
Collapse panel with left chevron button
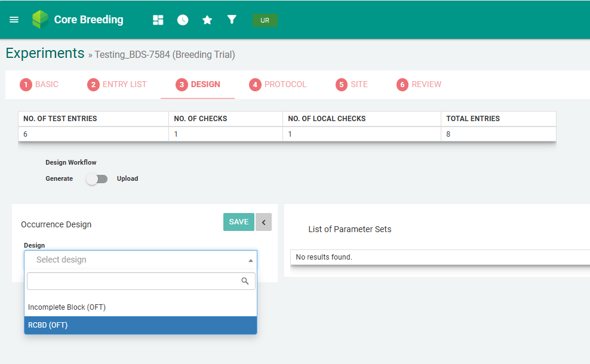263,222
